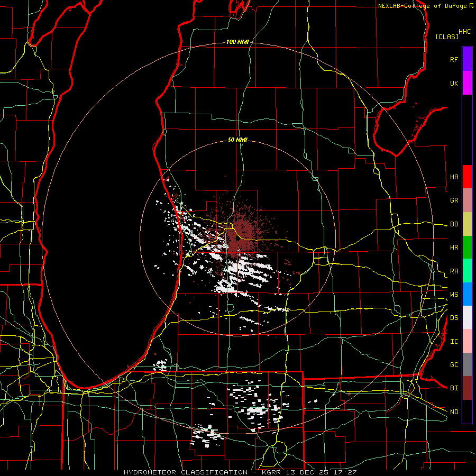Click the RF legend label
Image resolution: width=476 pixels, height=476 pixels.
454,60
